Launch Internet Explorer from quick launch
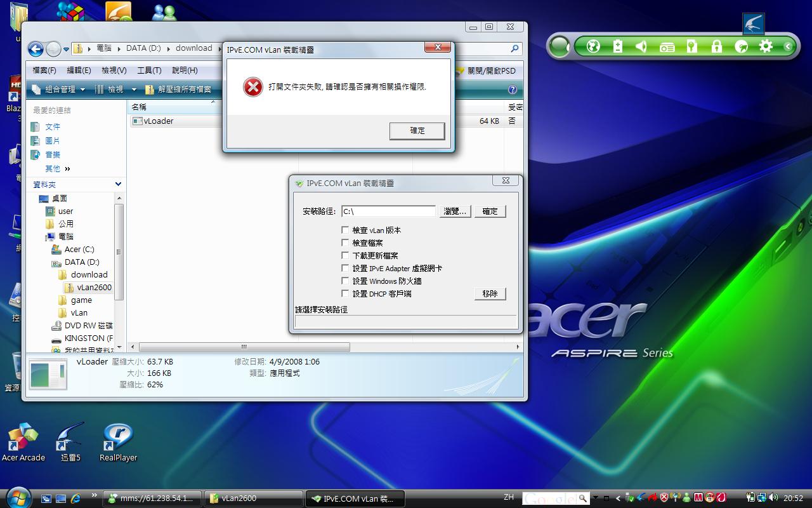The height and width of the screenshot is (508, 812). (76, 498)
